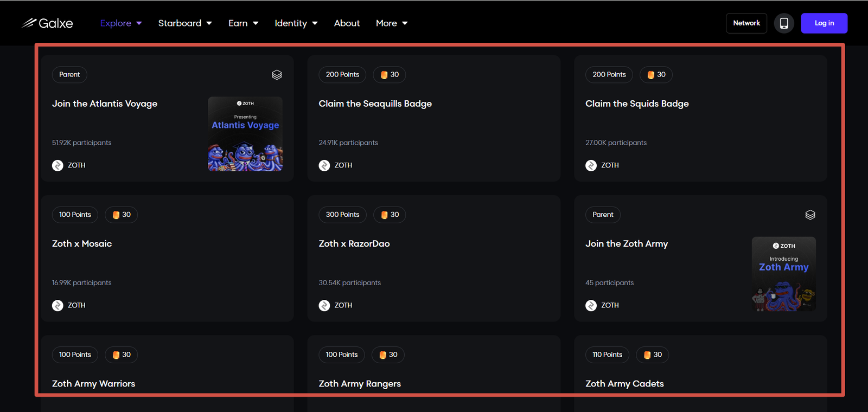Click the layers icon on Zoth Army card
868x412 pixels.
[x=810, y=215]
